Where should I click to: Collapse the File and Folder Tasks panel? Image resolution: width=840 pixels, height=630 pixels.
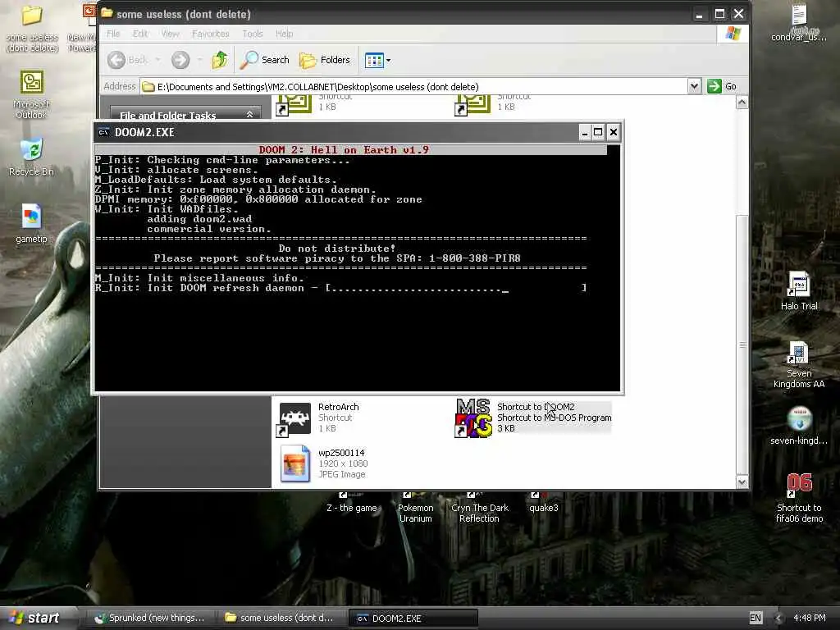[249, 115]
